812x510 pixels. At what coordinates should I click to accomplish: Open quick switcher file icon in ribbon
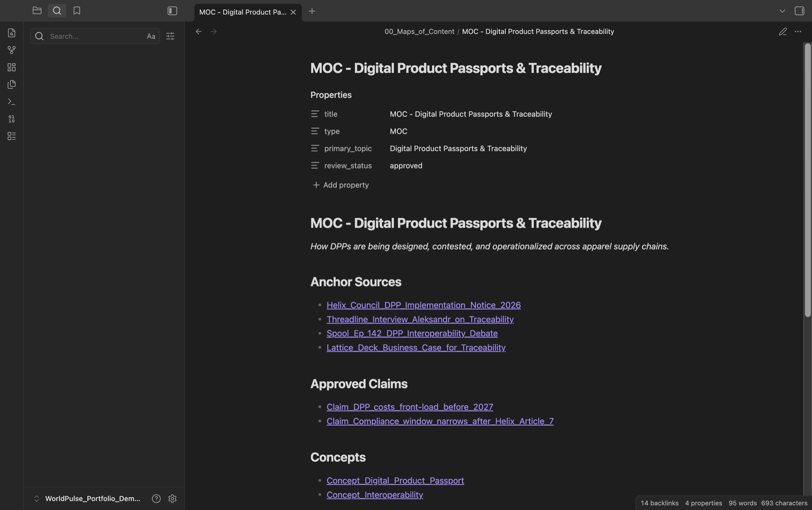(11, 33)
